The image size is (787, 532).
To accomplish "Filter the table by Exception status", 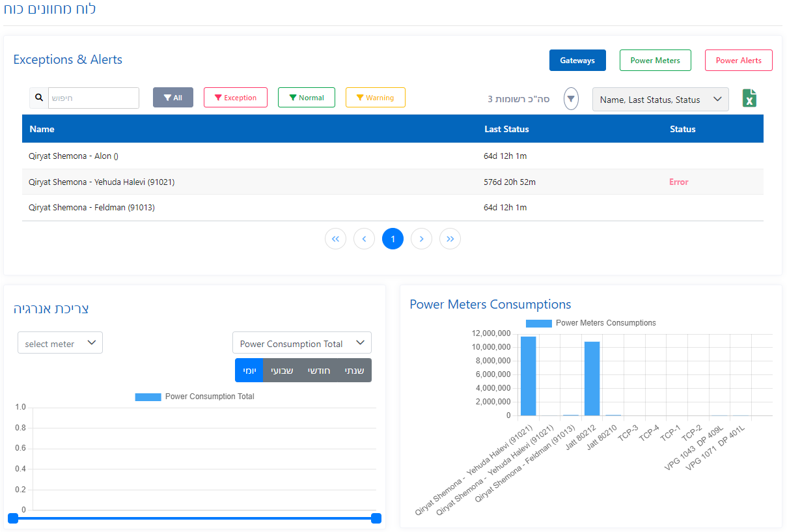I will point(236,98).
